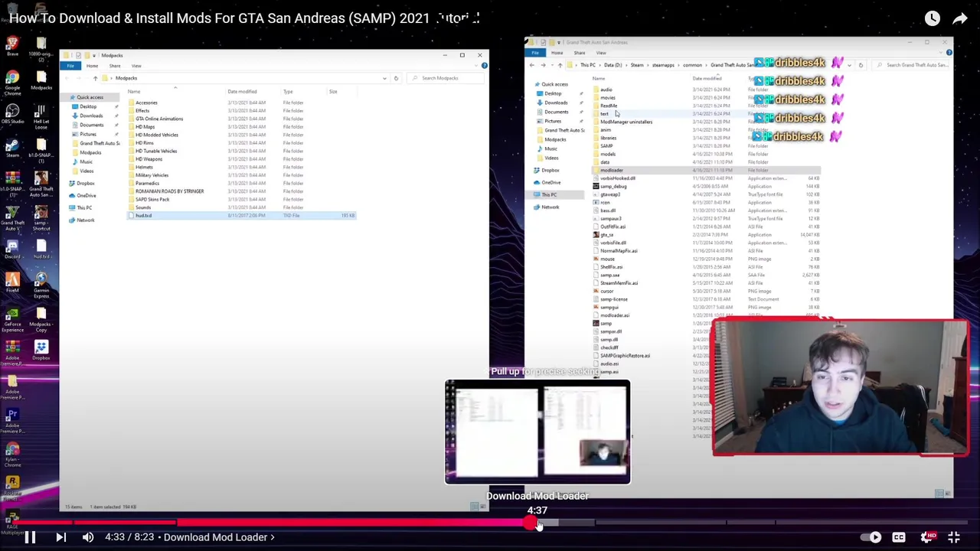Open recent locations dropdown in GTA window
This screenshot has height=551, width=980.
551,65
